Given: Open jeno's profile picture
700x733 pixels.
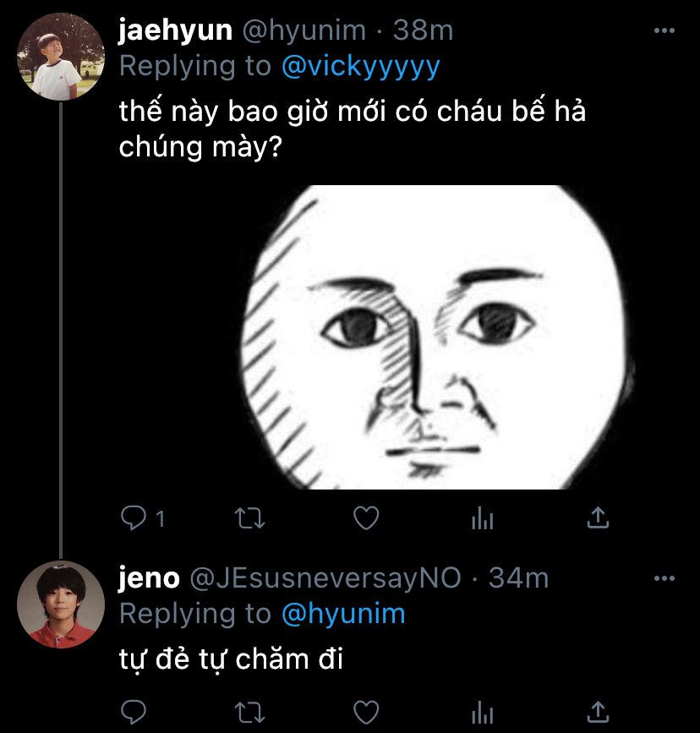Looking at the screenshot, I should [x=61, y=604].
